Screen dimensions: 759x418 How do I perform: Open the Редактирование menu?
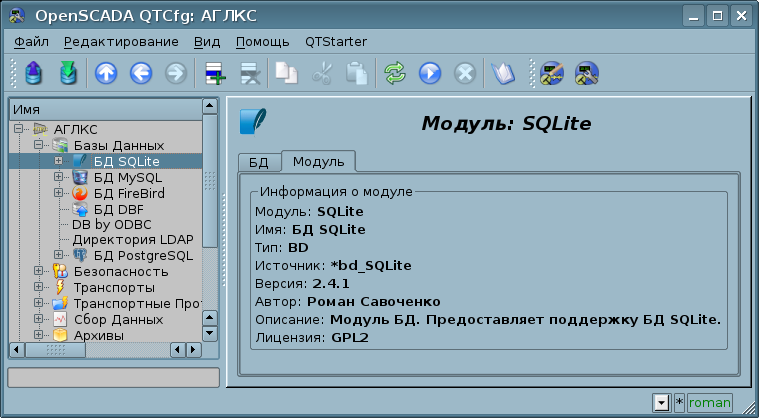click(121, 42)
